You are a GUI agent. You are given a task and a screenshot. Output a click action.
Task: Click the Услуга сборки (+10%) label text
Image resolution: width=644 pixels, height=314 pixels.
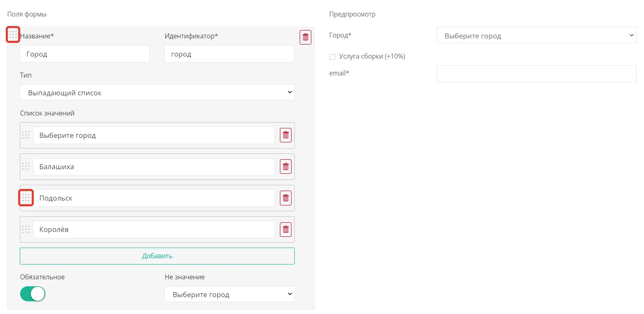click(x=372, y=57)
